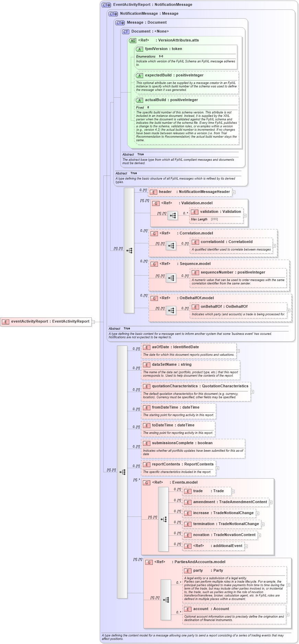Click the E icon beside header element
Image resolution: width=299 pixels, height=644 pixels.
point(153,192)
